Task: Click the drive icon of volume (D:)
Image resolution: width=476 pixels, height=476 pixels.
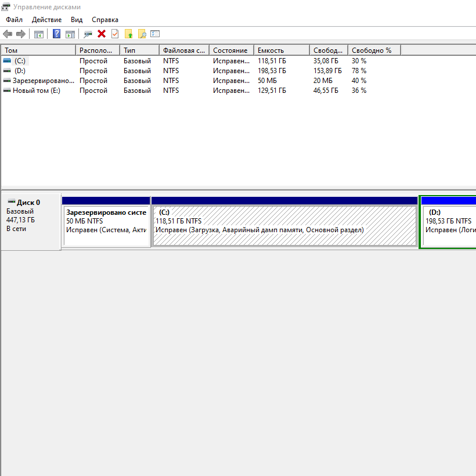Action: click(7, 71)
